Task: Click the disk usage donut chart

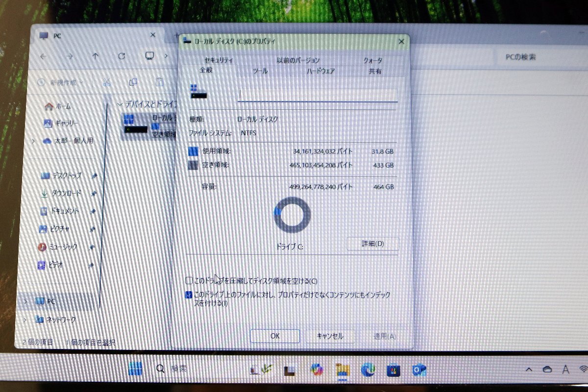Action: [x=291, y=216]
